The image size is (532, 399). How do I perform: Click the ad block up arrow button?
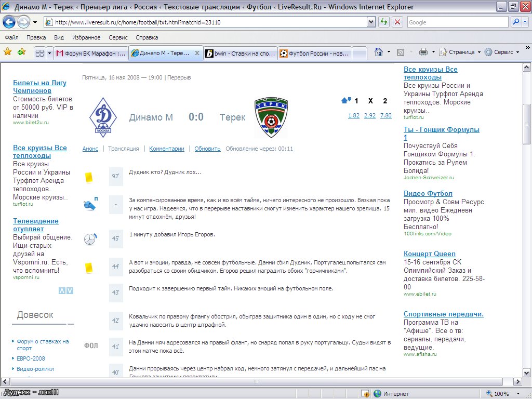tap(62, 291)
